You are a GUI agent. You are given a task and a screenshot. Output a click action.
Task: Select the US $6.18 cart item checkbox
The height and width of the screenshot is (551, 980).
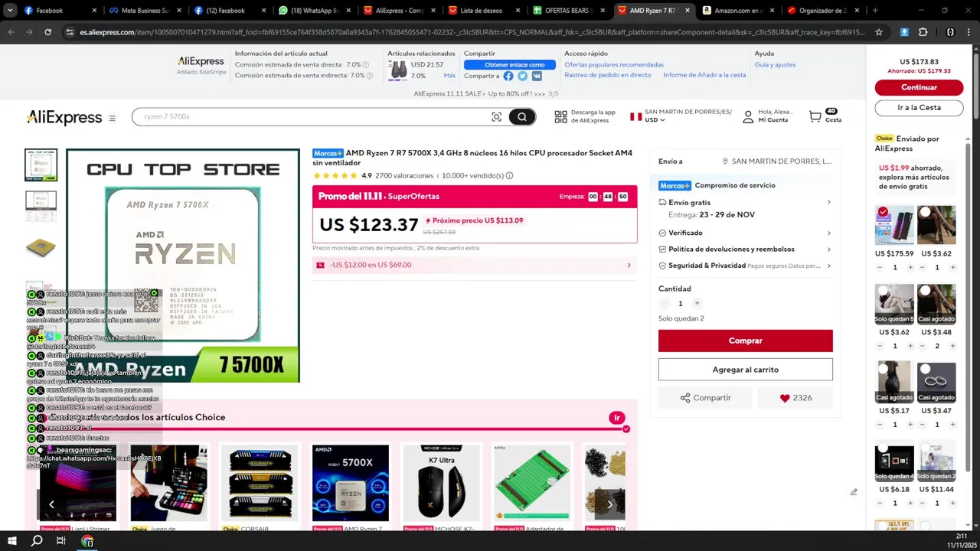click(x=883, y=448)
